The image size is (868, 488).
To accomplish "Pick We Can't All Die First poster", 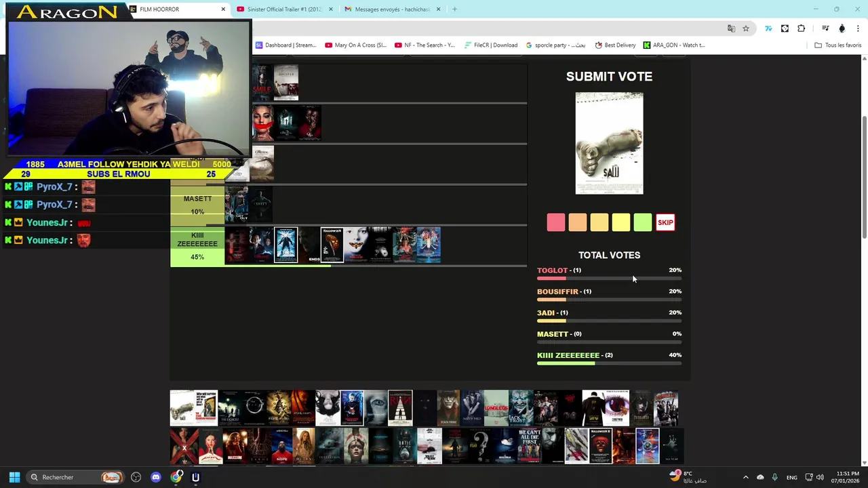I will [530, 446].
